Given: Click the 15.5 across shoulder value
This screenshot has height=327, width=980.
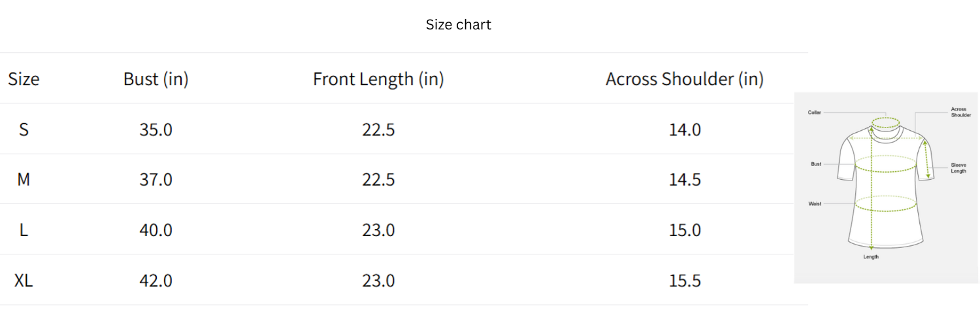Looking at the screenshot, I should pyautogui.click(x=685, y=281).
